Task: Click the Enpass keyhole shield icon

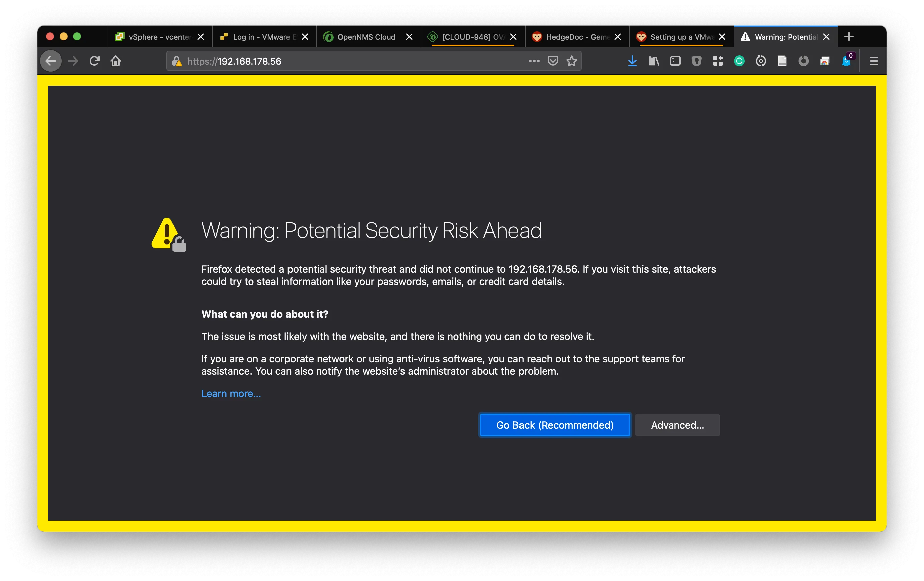Action: pos(696,61)
